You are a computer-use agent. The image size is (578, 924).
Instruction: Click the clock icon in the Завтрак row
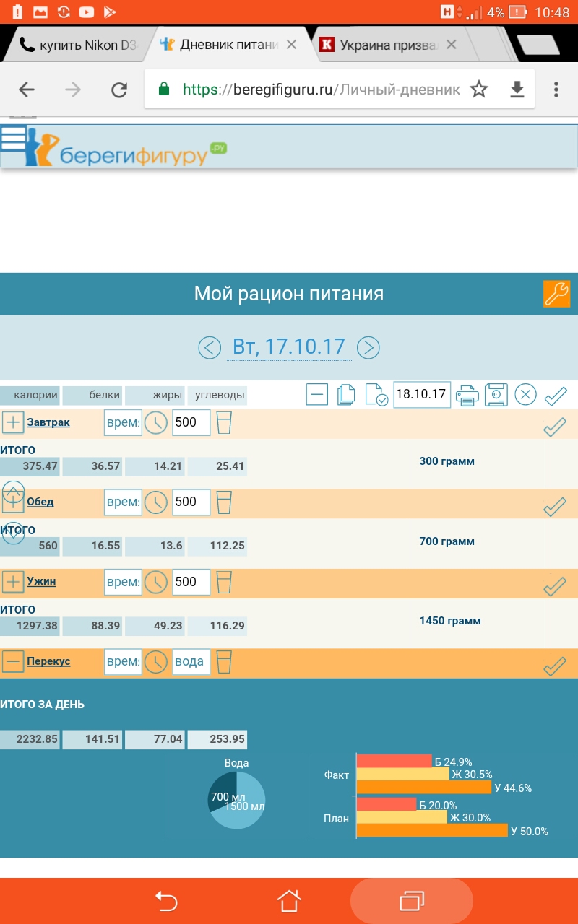click(x=156, y=422)
